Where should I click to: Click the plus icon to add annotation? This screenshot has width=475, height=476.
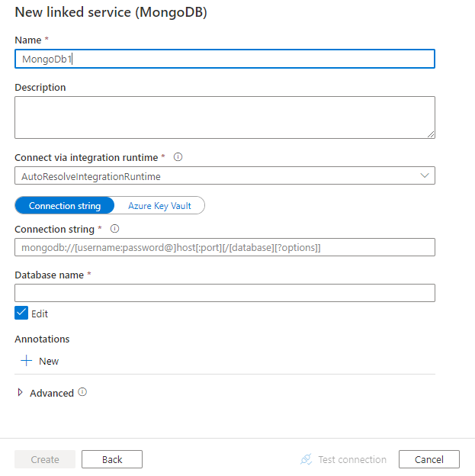(27, 361)
